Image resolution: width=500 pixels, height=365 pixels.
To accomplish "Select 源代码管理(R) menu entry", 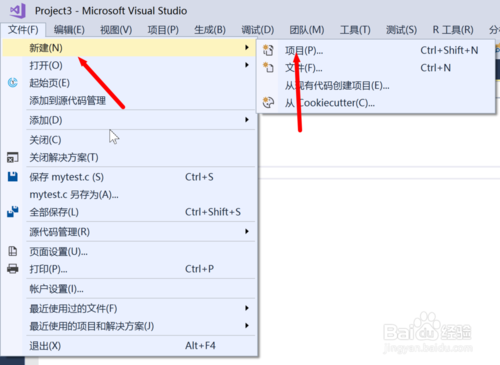I will [129, 231].
